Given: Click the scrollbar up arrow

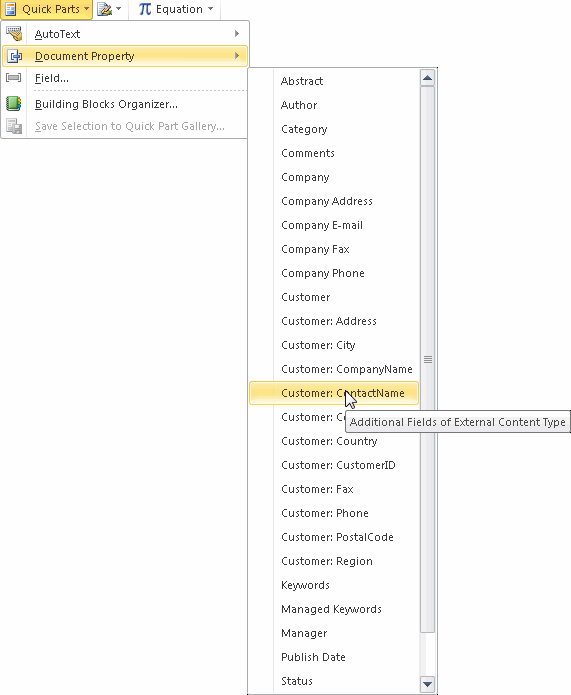Looking at the screenshot, I should pyautogui.click(x=427, y=78).
